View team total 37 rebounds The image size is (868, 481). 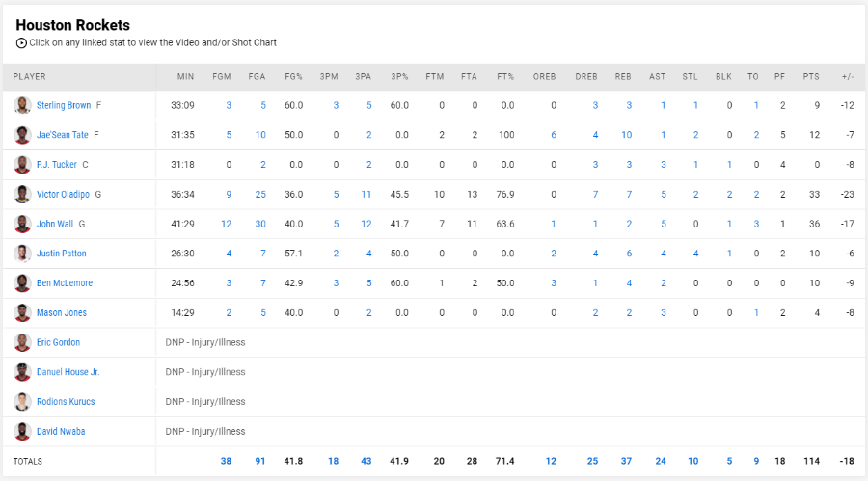pyautogui.click(x=626, y=461)
